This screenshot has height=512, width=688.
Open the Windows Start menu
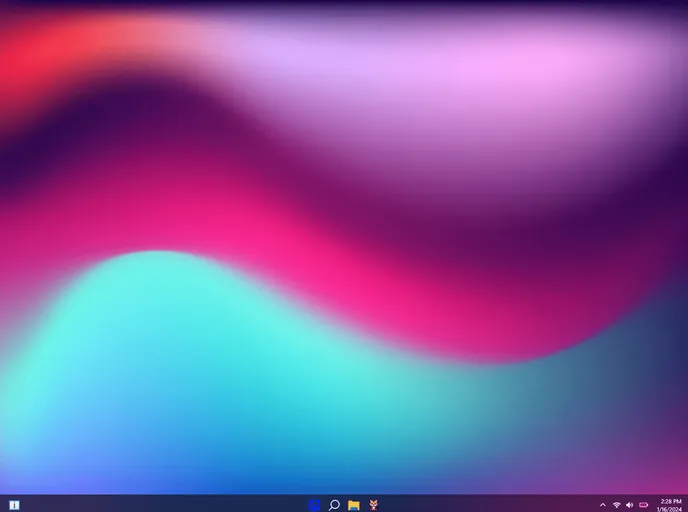point(315,505)
